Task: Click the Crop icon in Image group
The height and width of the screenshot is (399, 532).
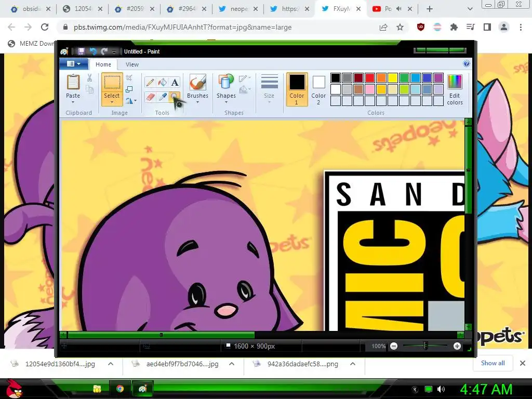Action: click(129, 78)
